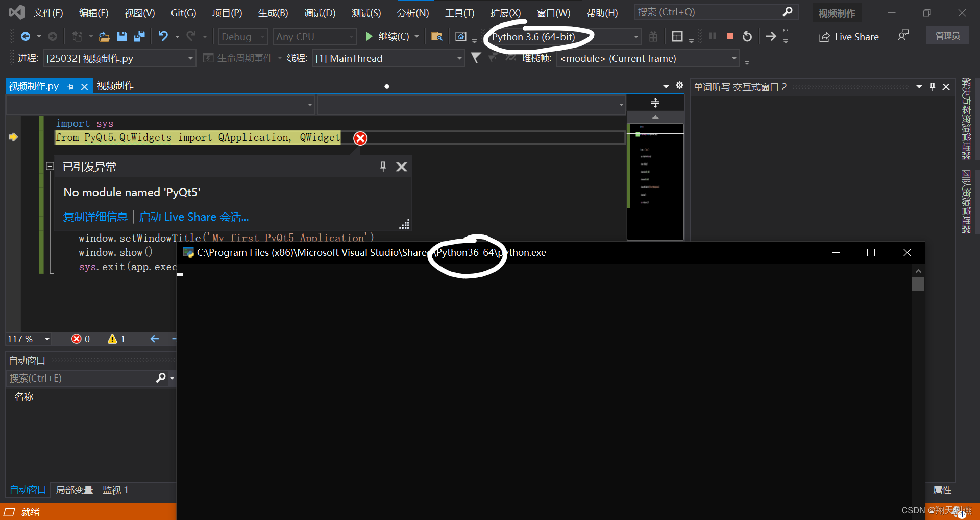This screenshot has width=980, height=520.
Task: Open the Team Explorer side tab
Action: tap(966, 201)
